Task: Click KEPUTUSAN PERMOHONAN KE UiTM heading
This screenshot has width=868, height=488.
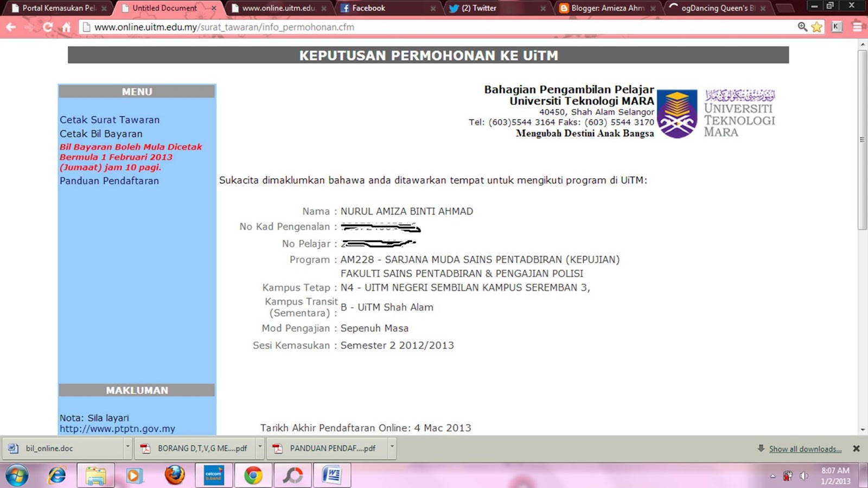Action: 429,55
